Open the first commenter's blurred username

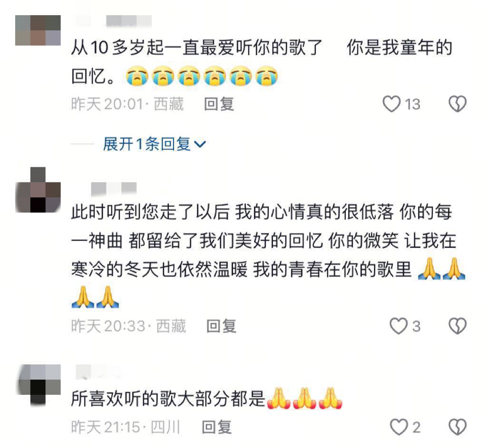click(114, 20)
